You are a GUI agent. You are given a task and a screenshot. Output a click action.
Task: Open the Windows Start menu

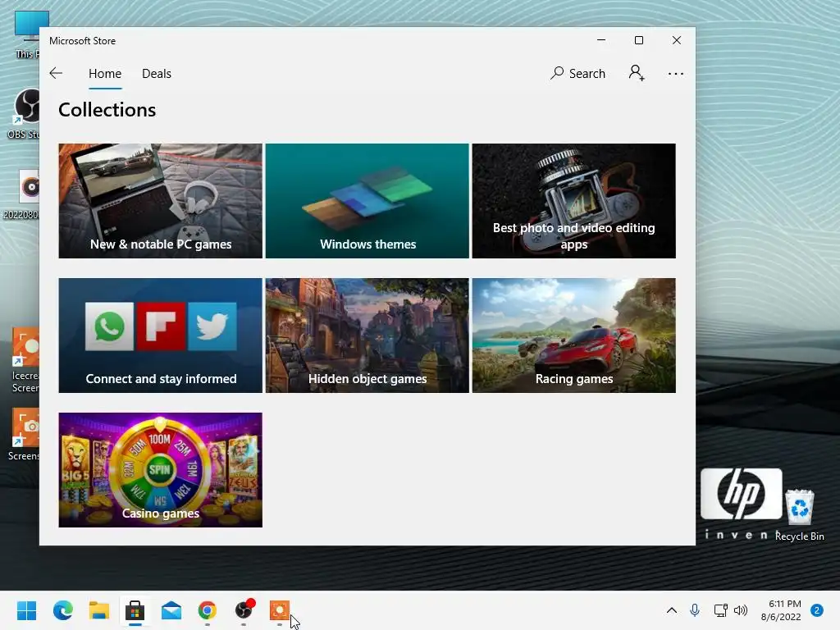click(27, 610)
